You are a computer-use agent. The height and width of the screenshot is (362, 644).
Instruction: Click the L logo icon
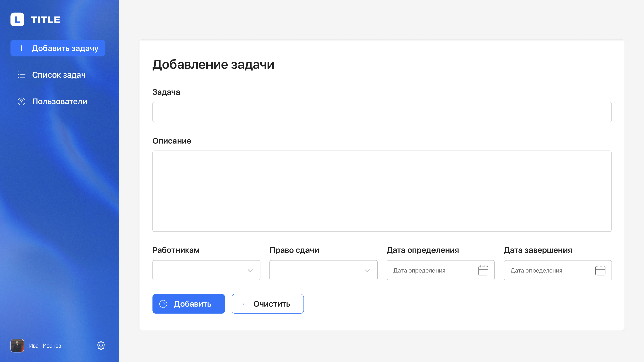(17, 20)
